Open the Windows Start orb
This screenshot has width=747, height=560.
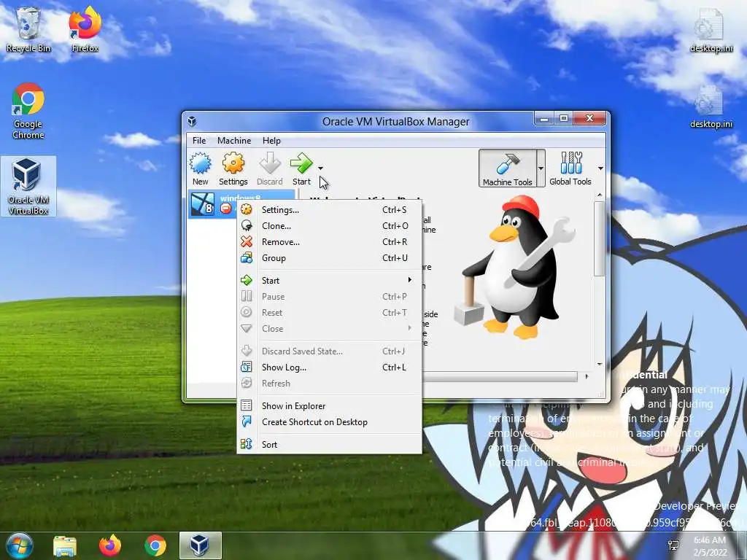pos(19,545)
